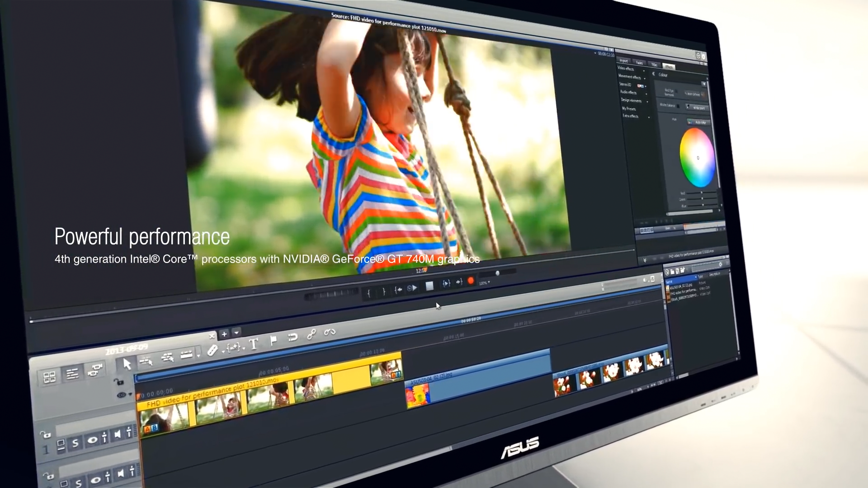Screen dimensions: 868x488
Task: Toggle track 1 lock icon
Action: click(46, 435)
